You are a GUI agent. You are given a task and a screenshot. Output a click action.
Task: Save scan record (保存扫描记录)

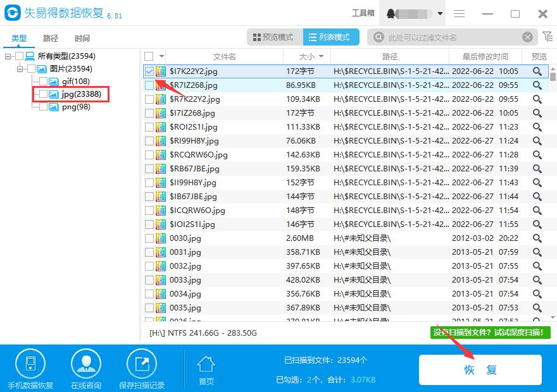[142, 369]
